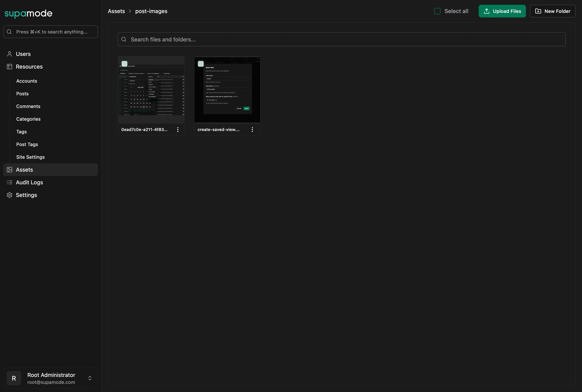The width and height of the screenshot is (582, 392).
Task: Click the Resources panel icon
Action: coord(9,67)
